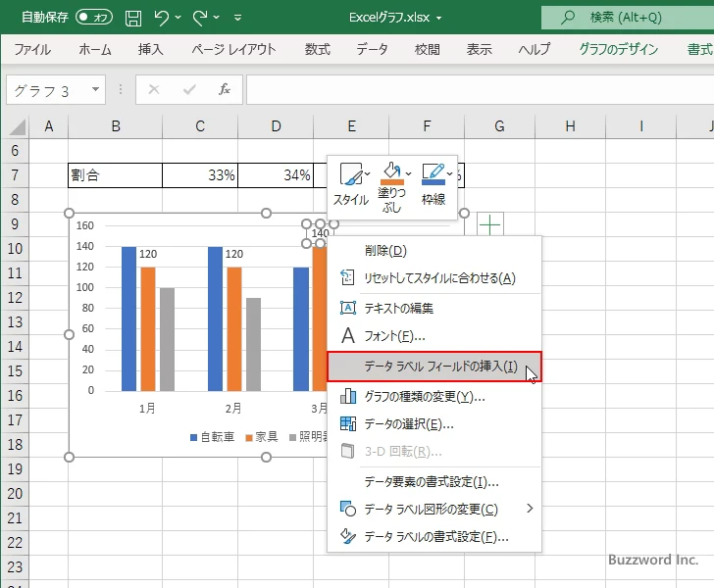Screen dimensions: 714x588
Task: Click the selected 140 data label
Action: (320, 233)
